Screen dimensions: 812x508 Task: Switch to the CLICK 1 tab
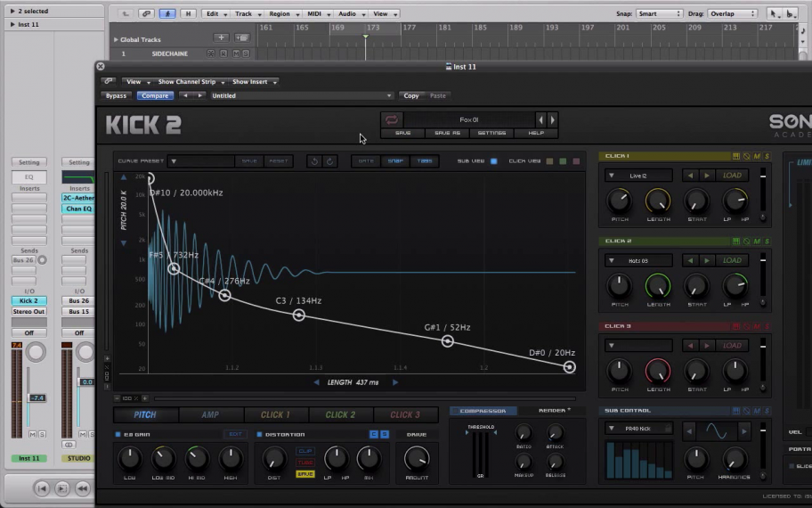pos(275,414)
